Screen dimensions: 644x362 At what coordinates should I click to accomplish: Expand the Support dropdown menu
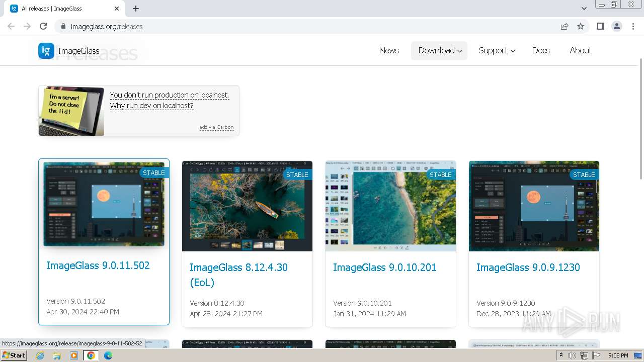(x=497, y=50)
